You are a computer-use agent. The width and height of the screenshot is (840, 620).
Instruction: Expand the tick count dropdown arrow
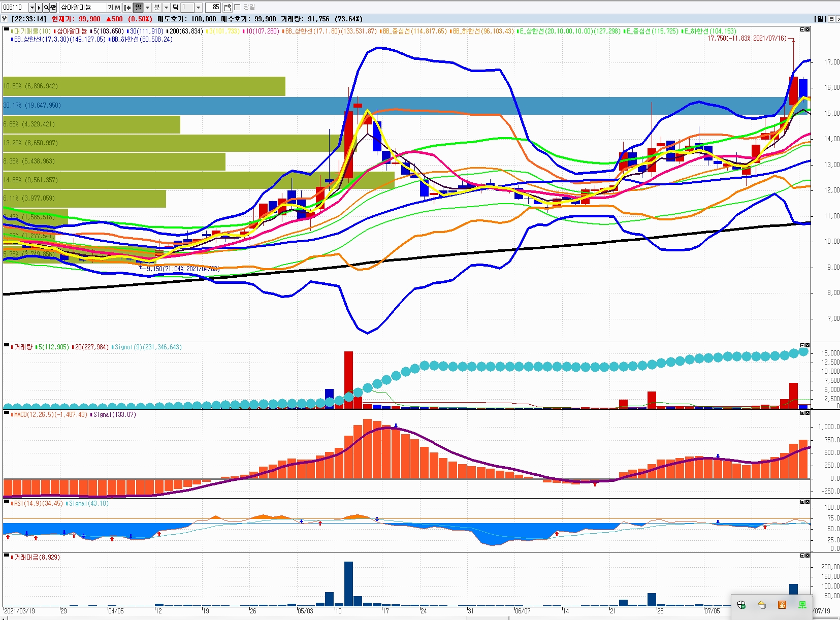pos(198,7)
